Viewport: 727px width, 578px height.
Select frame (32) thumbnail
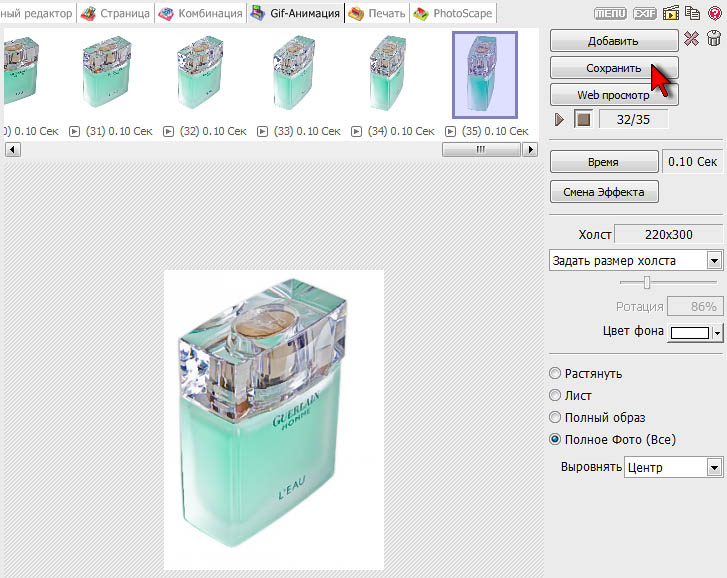200,73
